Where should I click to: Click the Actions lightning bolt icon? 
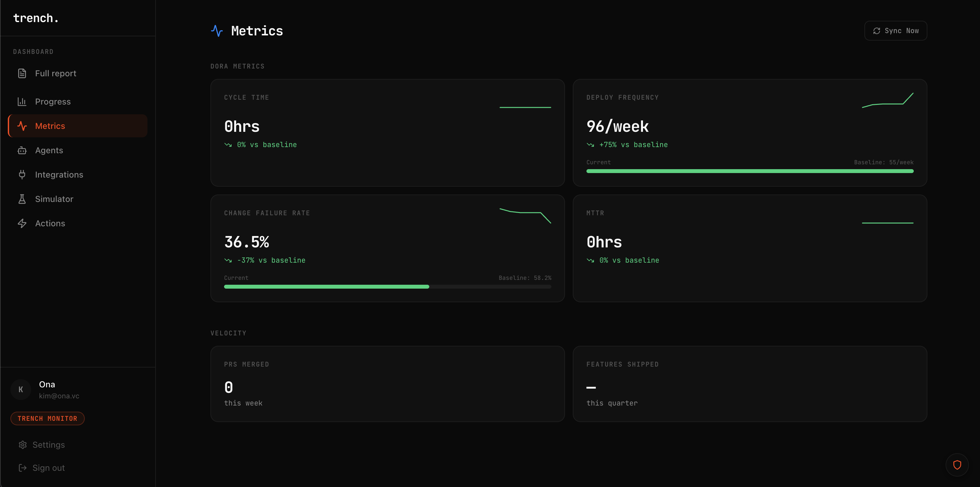tap(22, 223)
